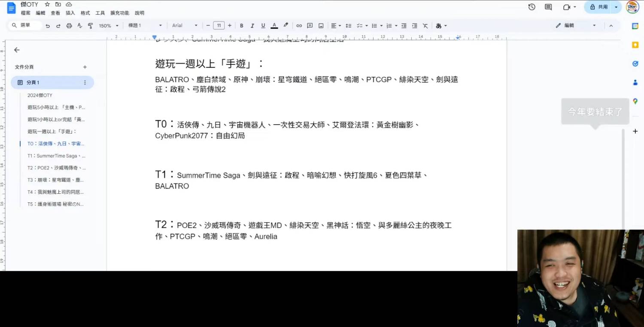Screen dimensions: 644x327
Task: Insert an image
Action: [321, 25]
